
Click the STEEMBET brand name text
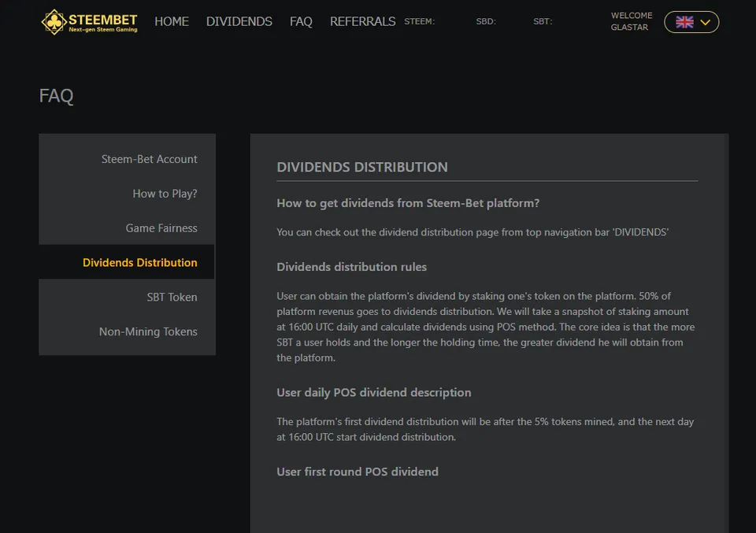click(x=102, y=20)
